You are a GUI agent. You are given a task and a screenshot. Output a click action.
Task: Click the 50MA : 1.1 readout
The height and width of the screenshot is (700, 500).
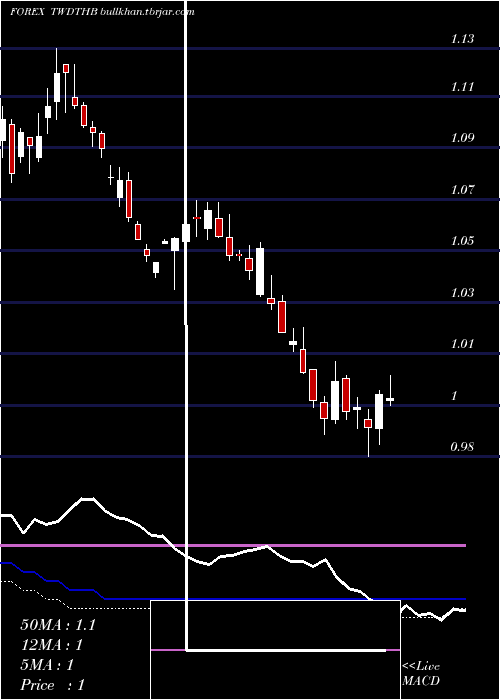[58, 625]
